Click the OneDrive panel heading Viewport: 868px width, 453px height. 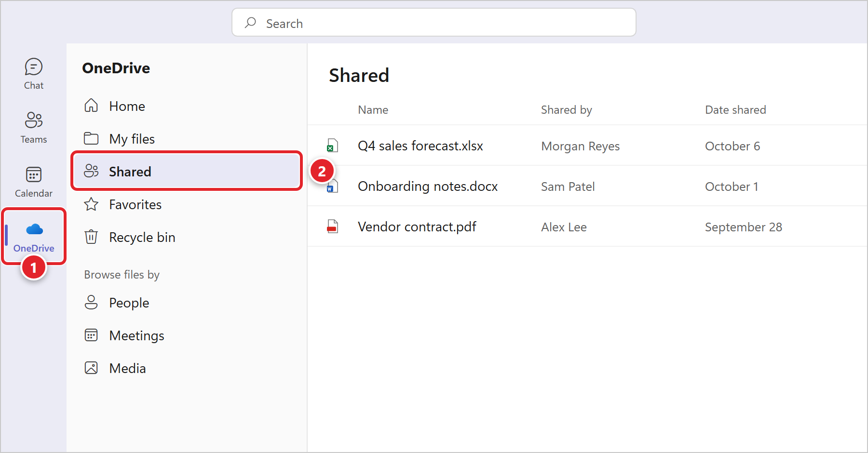click(x=116, y=68)
